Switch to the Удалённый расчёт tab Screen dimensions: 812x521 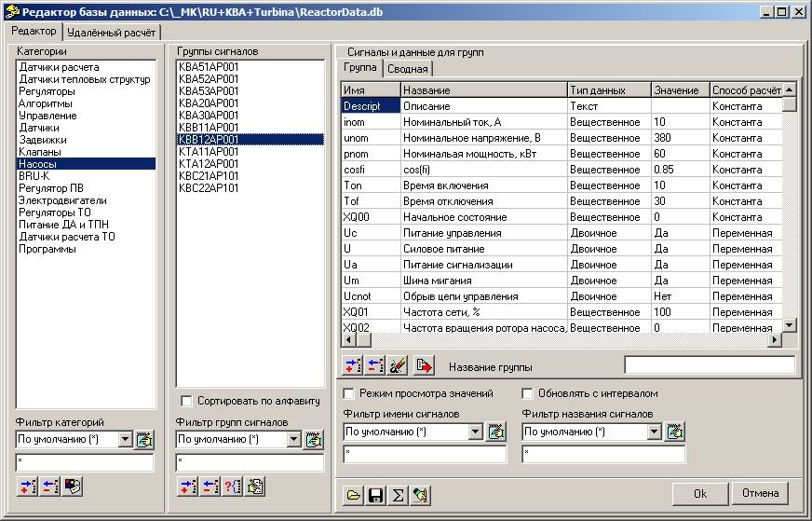pos(111,32)
